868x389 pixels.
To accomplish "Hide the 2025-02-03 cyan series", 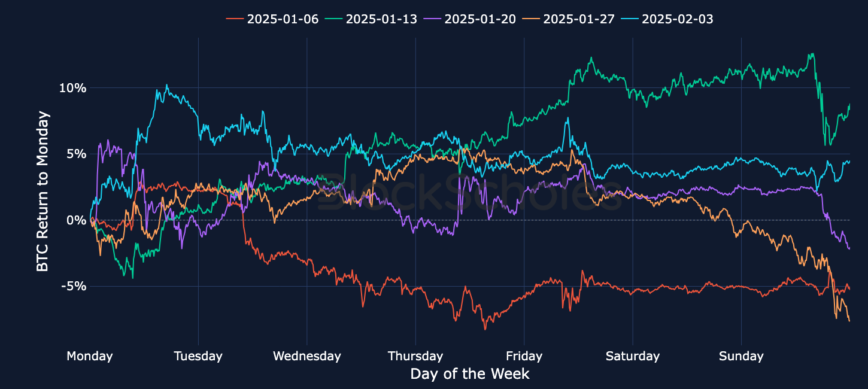I will pos(666,19).
